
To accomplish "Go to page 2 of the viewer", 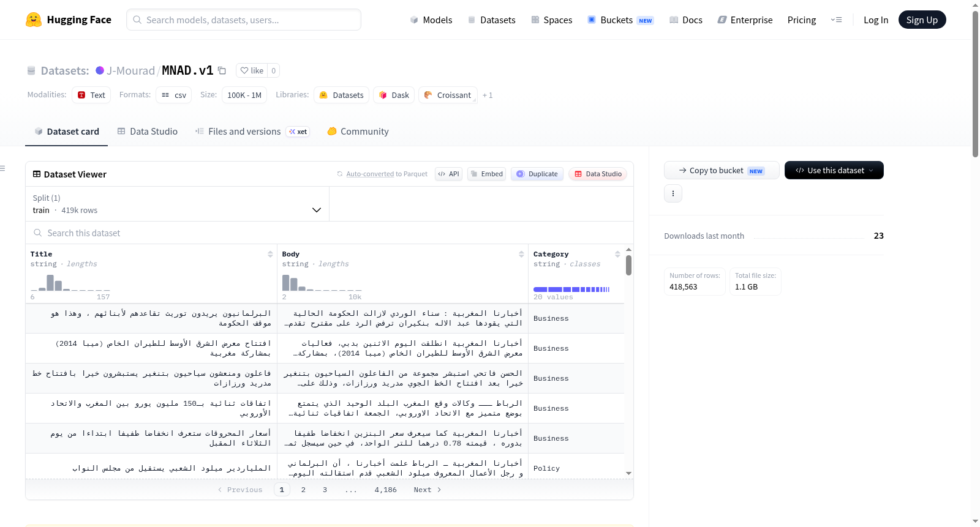I will 303,490.
